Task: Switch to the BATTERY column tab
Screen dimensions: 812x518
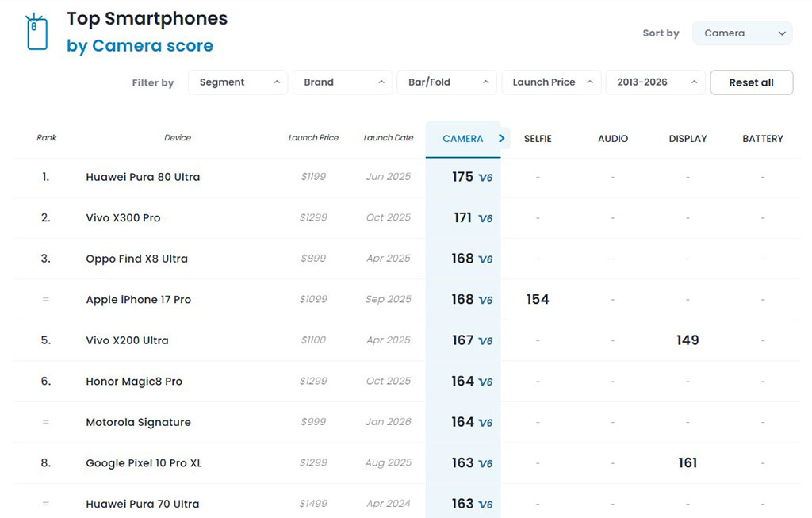Action: (762, 139)
